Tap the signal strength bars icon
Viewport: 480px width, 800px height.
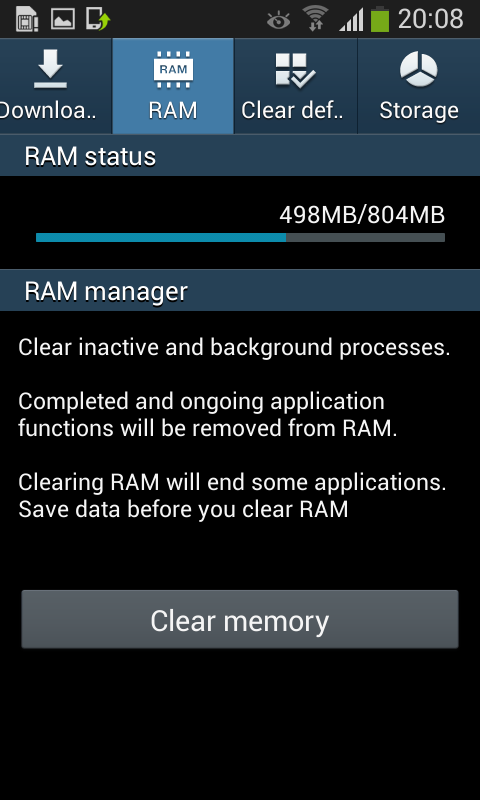[351, 20]
